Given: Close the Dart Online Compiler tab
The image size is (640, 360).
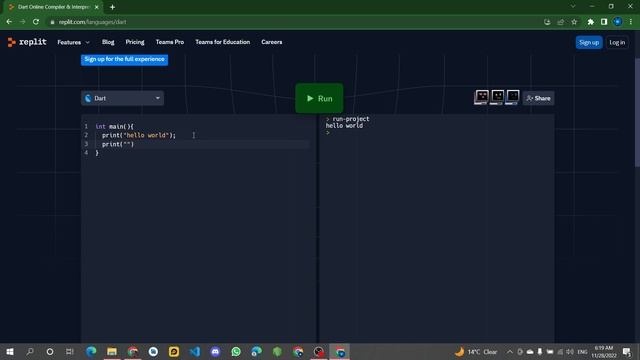Looking at the screenshot, I should (x=97, y=7).
